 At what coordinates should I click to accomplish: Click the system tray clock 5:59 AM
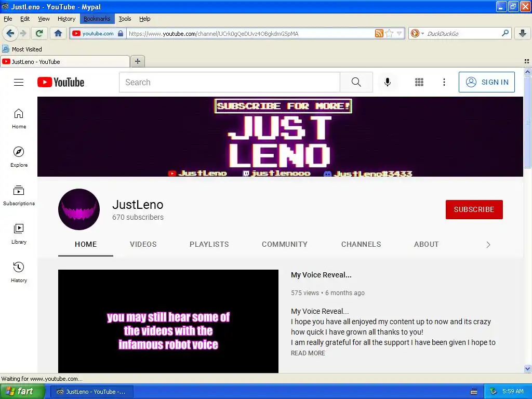pos(513,391)
